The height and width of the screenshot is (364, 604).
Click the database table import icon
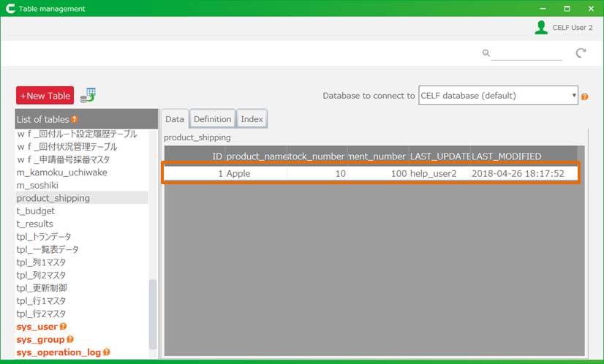point(88,95)
